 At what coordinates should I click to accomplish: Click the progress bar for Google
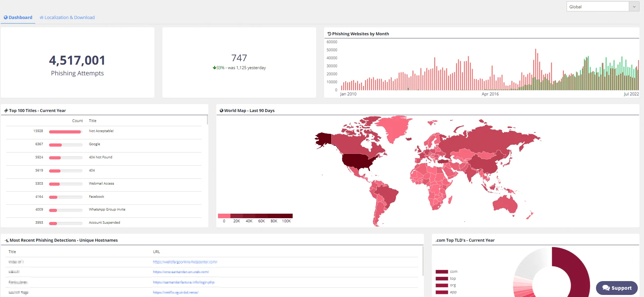[x=66, y=145]
